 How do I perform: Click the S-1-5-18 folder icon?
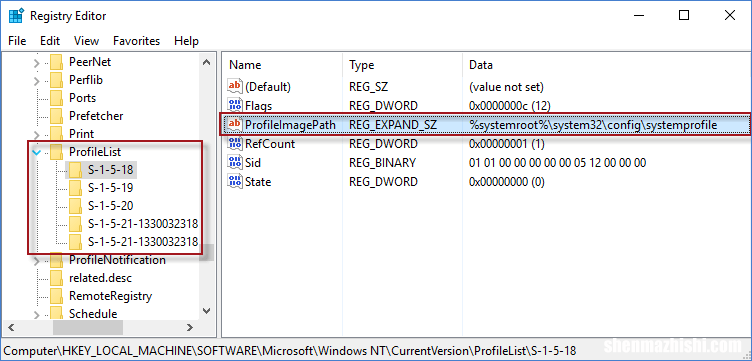coord(75,170)
